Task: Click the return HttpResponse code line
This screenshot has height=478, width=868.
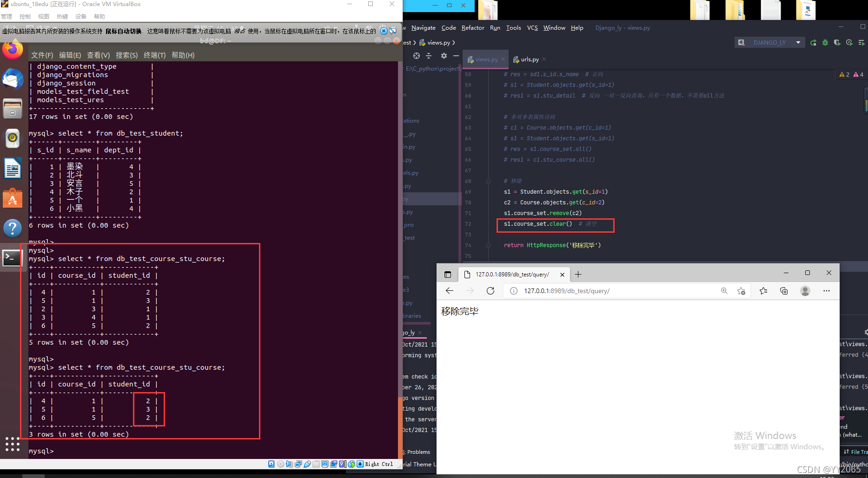Action: [x=552, y=245]
